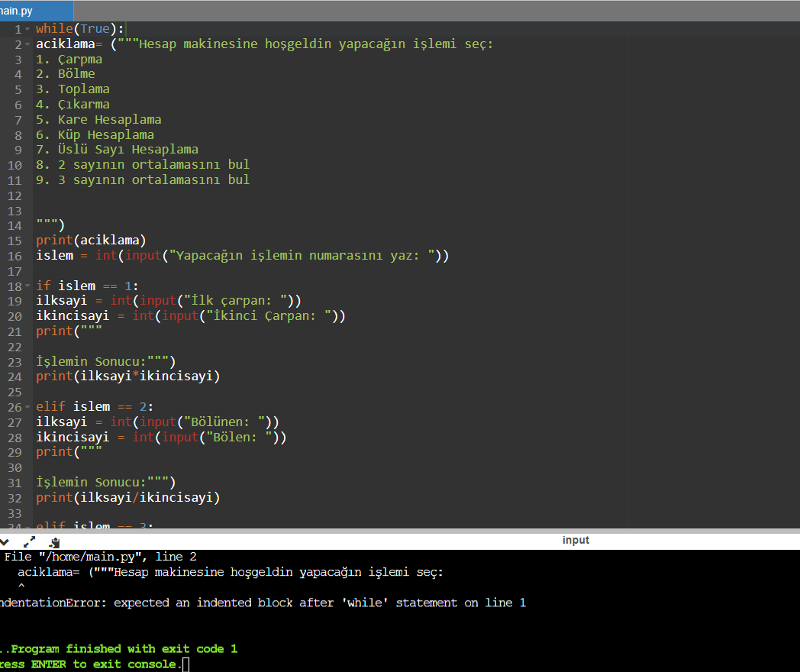Expand the console to fullscreen
The image size is (800, 672).
pos(30,542)
